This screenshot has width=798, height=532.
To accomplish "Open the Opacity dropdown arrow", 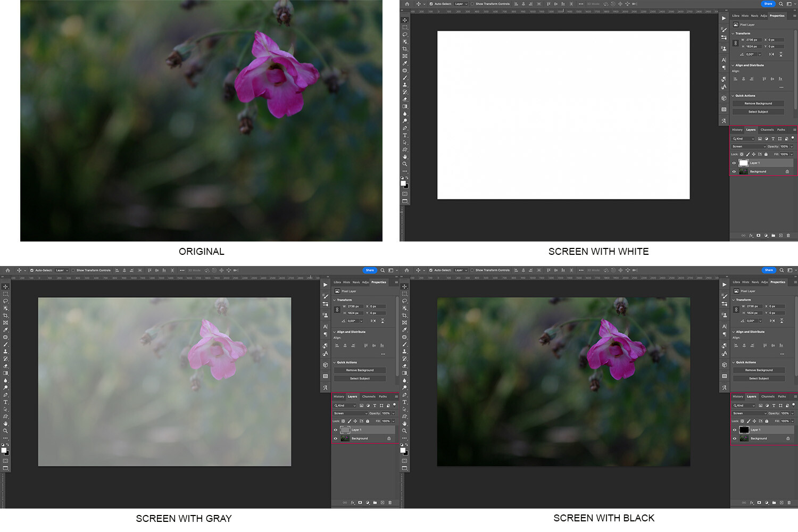I will click(x=792, y=147).
